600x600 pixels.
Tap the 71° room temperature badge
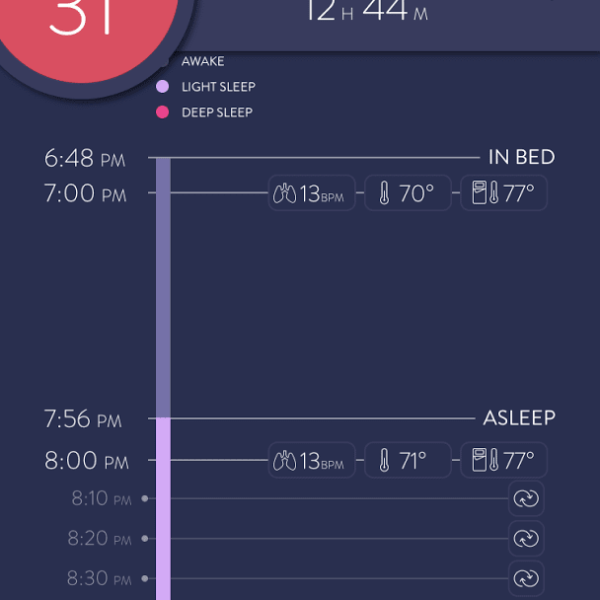[408, 460]
